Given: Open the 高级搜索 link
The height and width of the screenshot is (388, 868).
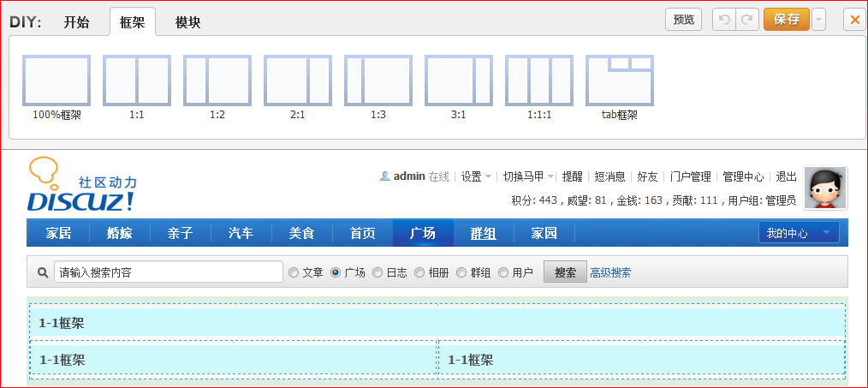Looking at the screenshot, I should (x=610, y=273).
